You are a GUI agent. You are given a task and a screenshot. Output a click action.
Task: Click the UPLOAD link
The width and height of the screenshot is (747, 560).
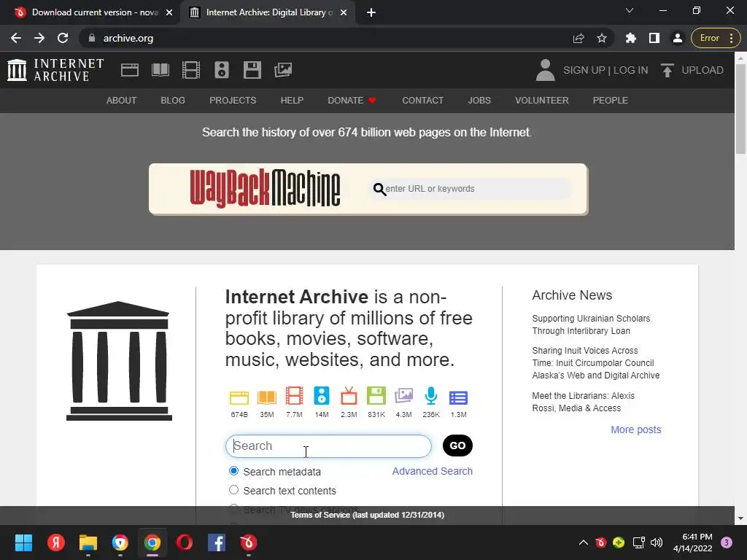point(703,70)
